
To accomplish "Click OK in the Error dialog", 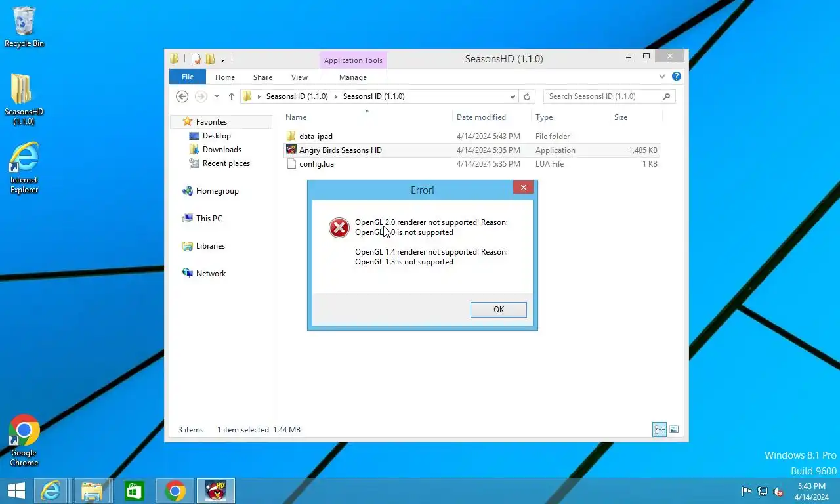I will (499, 310).
